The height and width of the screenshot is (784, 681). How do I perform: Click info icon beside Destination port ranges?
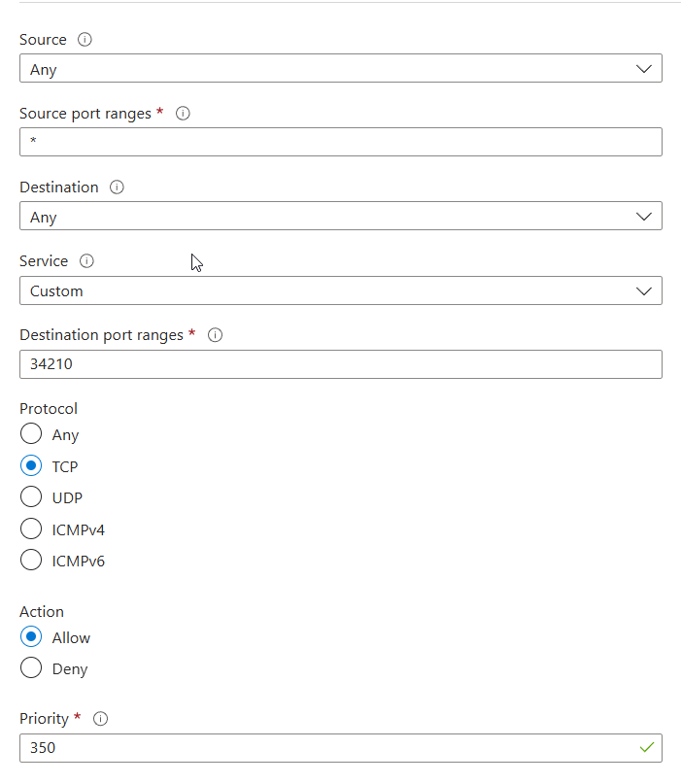click(216, 335)
